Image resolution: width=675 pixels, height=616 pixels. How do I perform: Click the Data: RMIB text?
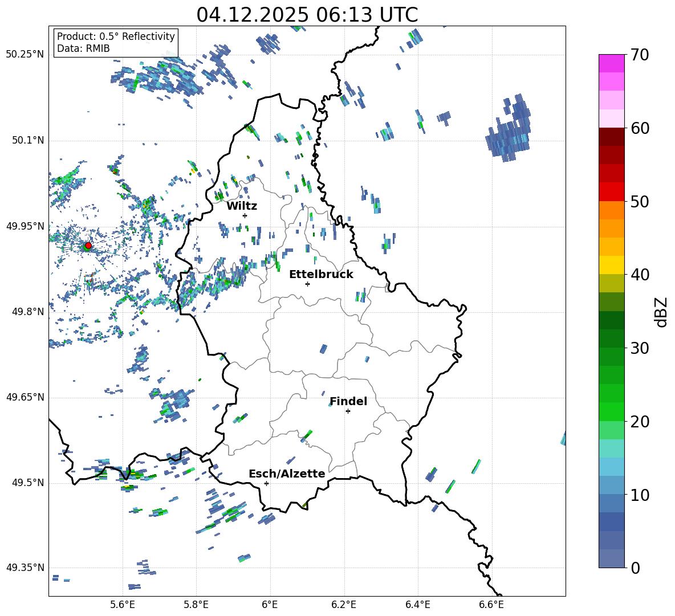[x=83, y=48]
